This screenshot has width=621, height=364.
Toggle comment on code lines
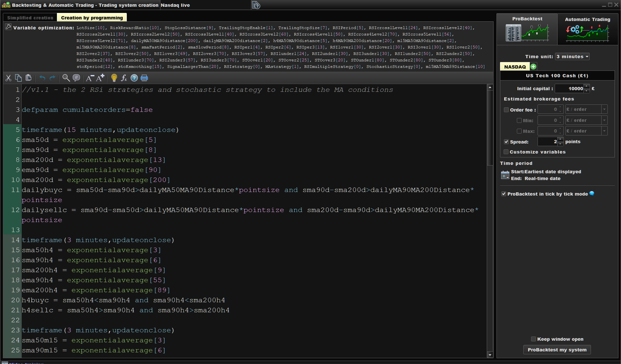click(x=76, y=78)
